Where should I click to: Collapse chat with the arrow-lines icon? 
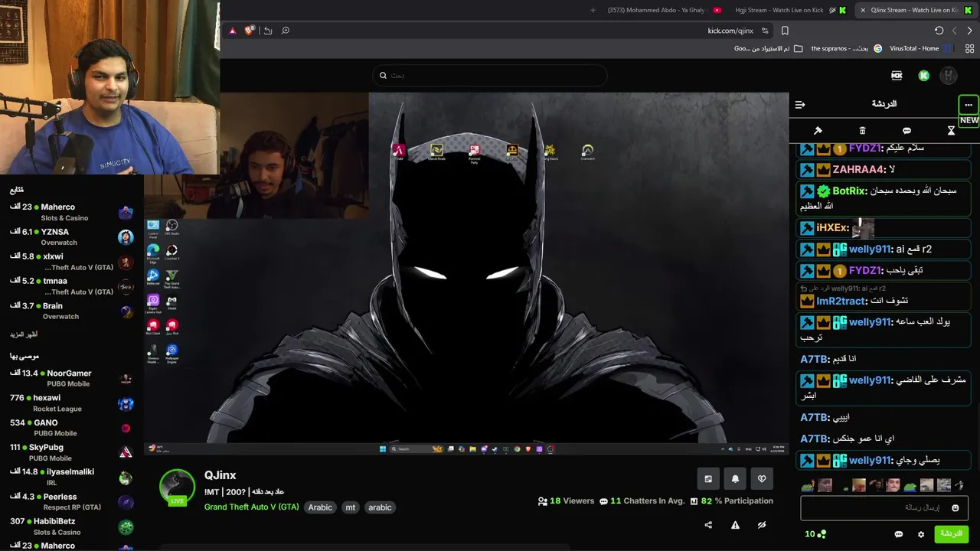[800, 105]
